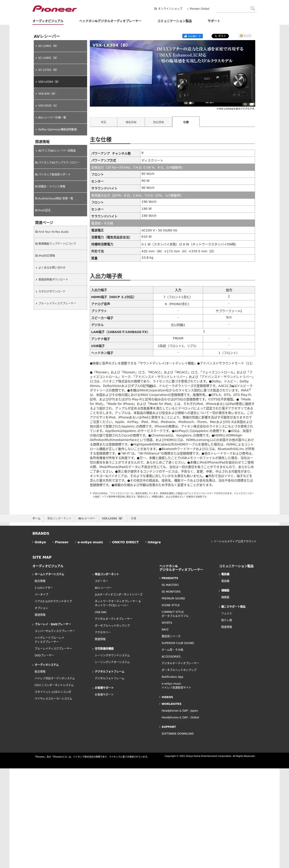
Task: Open AVレシーバー仕様一覧 sidebar item
Action: (60, 118)
